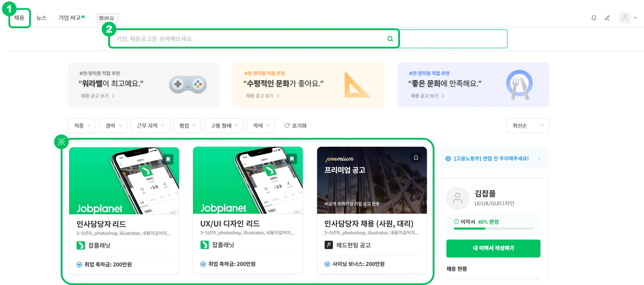Open 채용 공고 보기 link under 워라밸 banner
Viewport: 644px width, 285px height.
97,96
